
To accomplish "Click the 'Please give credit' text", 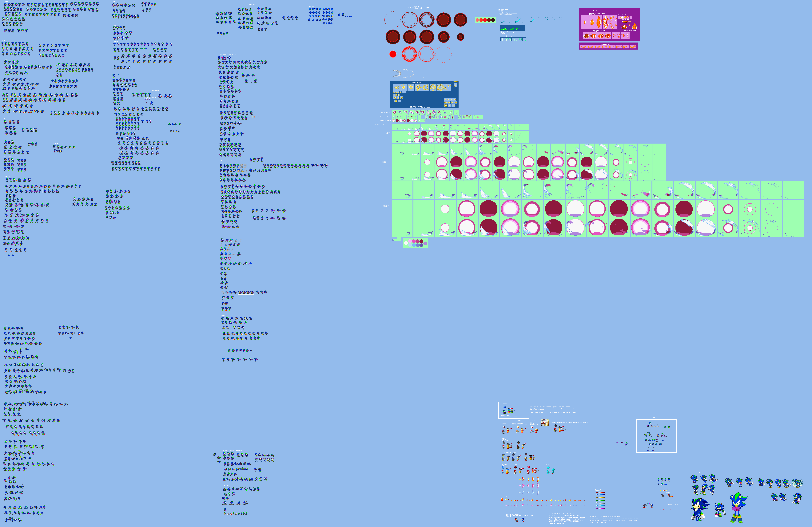I will point(675,504).
